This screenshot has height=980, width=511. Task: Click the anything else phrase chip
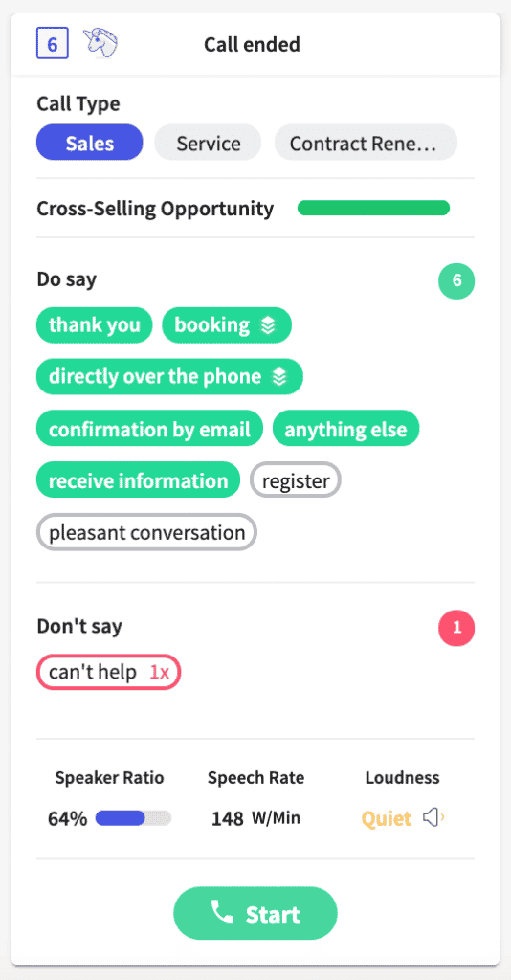tap(346, 429)
